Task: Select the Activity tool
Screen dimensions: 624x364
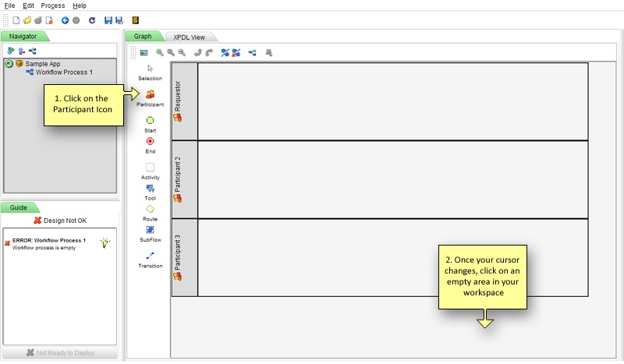Action: click(x=150, y=167)
